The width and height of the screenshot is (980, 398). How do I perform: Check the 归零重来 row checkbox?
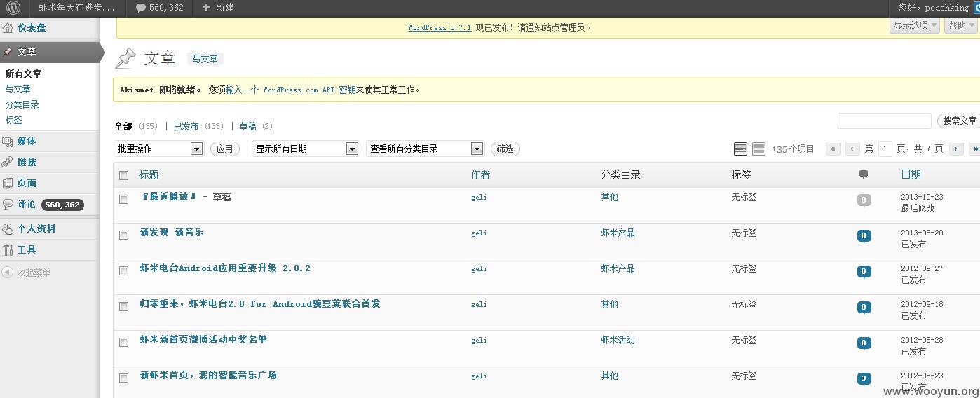point(123,306)
